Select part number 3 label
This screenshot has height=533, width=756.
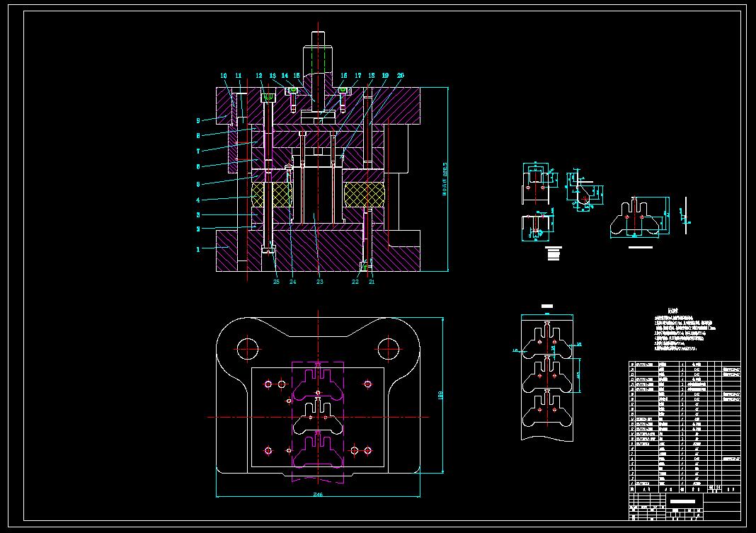coord(197,215)
